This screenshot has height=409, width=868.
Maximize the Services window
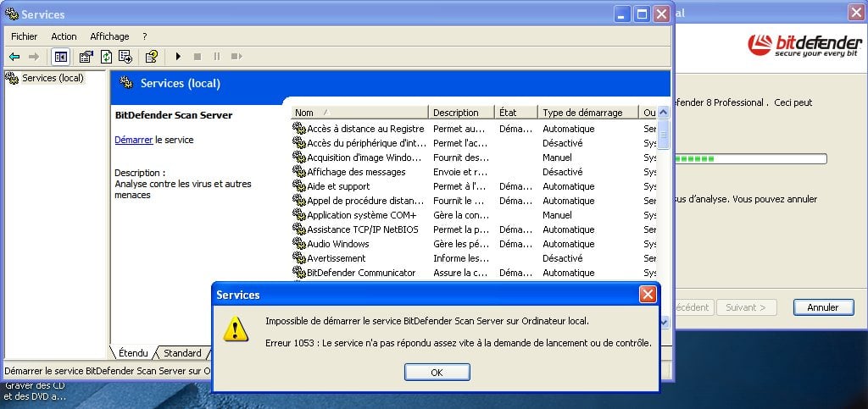642,14
